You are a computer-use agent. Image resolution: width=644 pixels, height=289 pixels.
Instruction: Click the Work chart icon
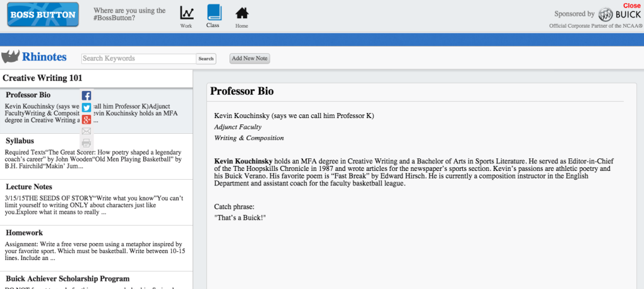tap(186, 13)
